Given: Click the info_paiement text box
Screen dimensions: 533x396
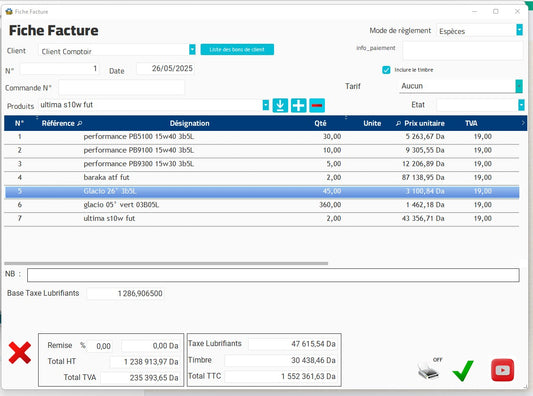Looking at the screenshot, I should (x=463, y=51).
